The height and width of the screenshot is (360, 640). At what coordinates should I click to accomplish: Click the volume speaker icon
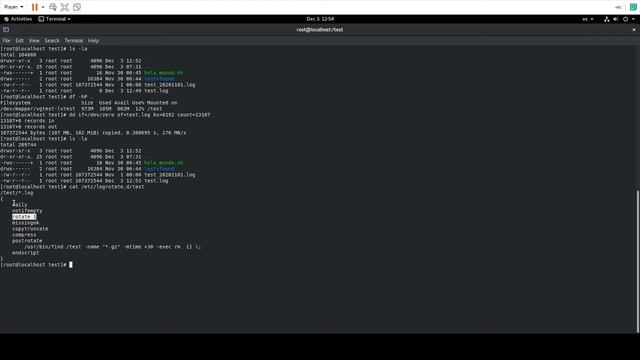[616, 19]
